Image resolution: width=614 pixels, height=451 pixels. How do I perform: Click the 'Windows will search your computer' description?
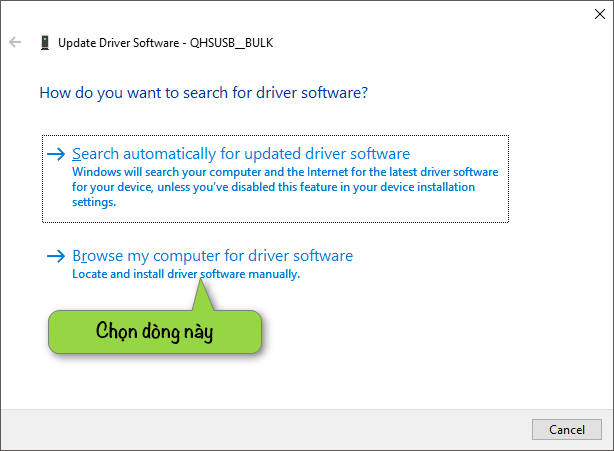click(285, 187)
